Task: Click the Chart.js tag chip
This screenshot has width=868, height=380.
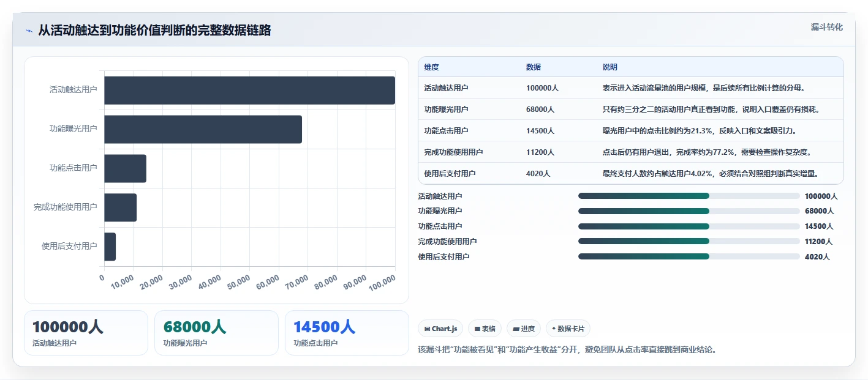Action: pyautogui.click(x=440, y=329)
